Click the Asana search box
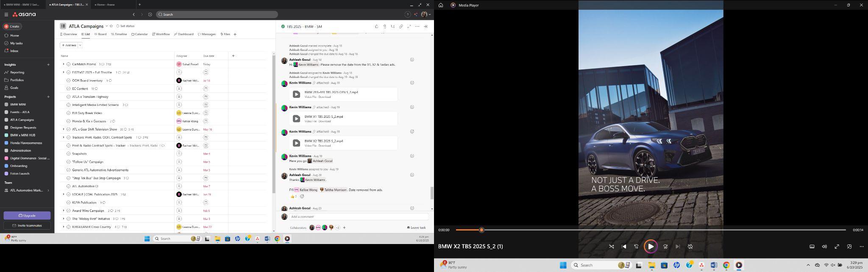The image size is (868, 272). (x=217, y=14)
